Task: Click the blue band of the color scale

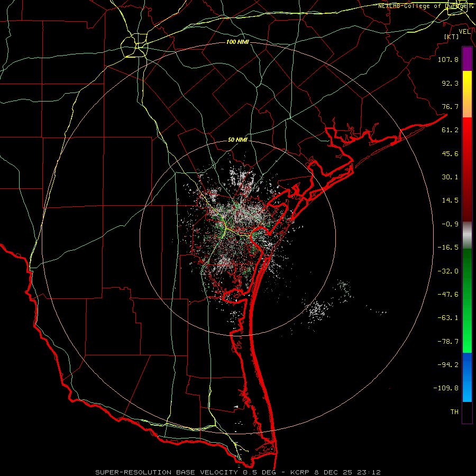Action: pyautogui.click(x=467, y=377)
